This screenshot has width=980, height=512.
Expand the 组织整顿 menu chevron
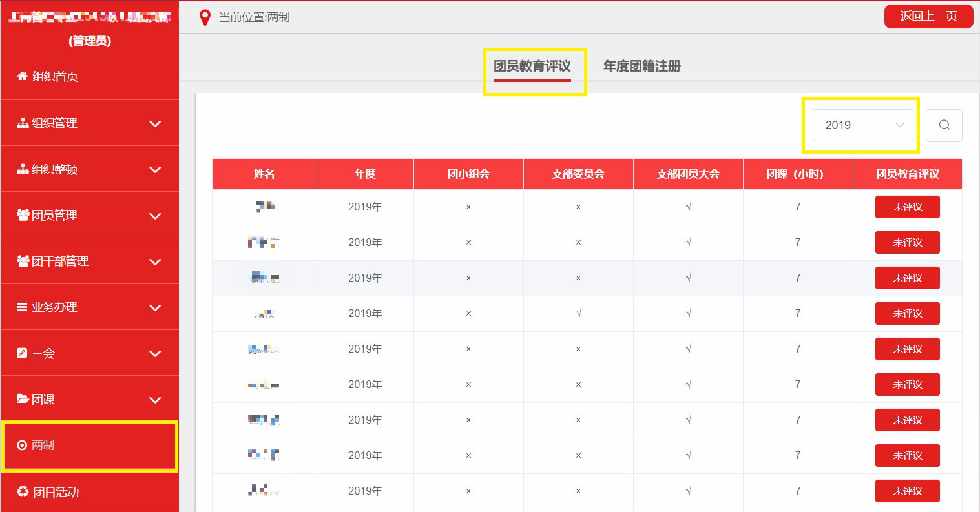[155, 170]
